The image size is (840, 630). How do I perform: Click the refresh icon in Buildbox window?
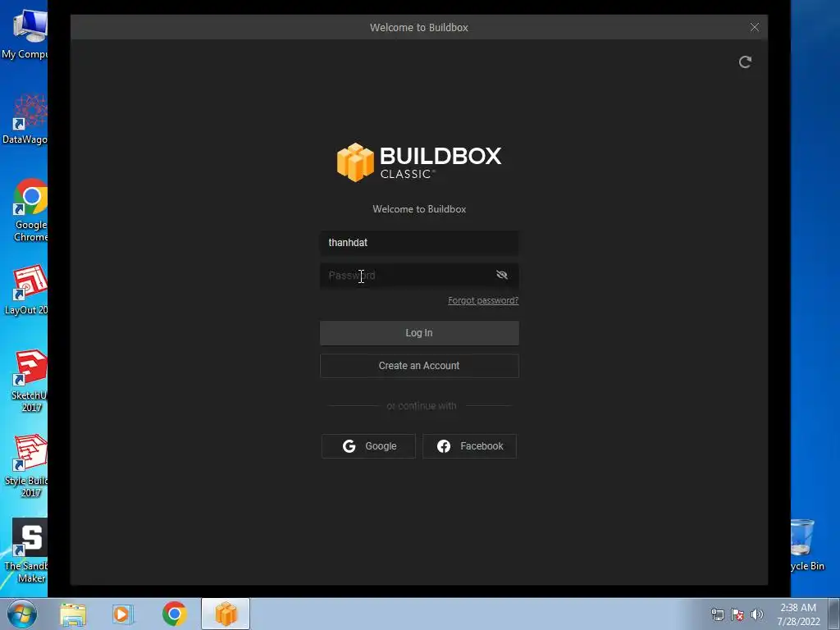point(745,62)
